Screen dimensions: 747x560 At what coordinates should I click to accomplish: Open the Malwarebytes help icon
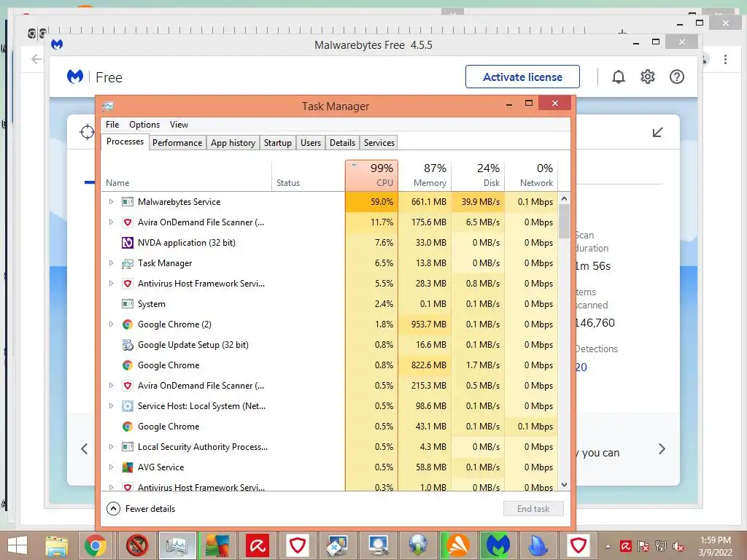[676, 77]
